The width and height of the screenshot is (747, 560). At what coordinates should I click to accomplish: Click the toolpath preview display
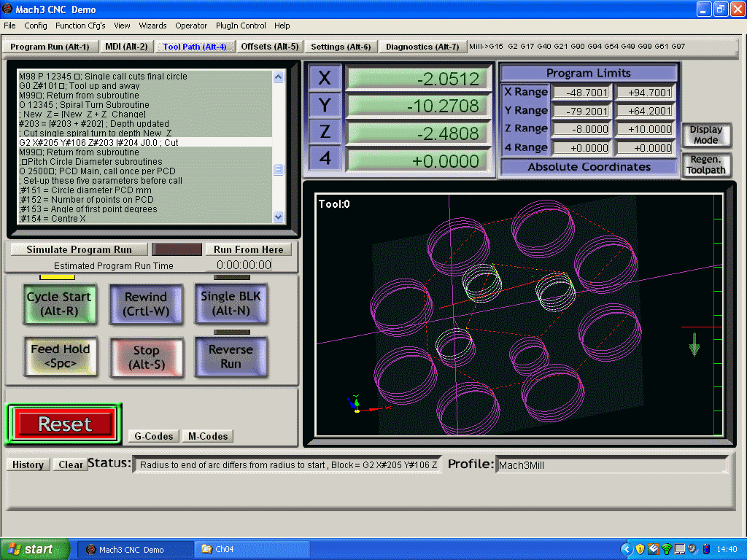[519, 315]
